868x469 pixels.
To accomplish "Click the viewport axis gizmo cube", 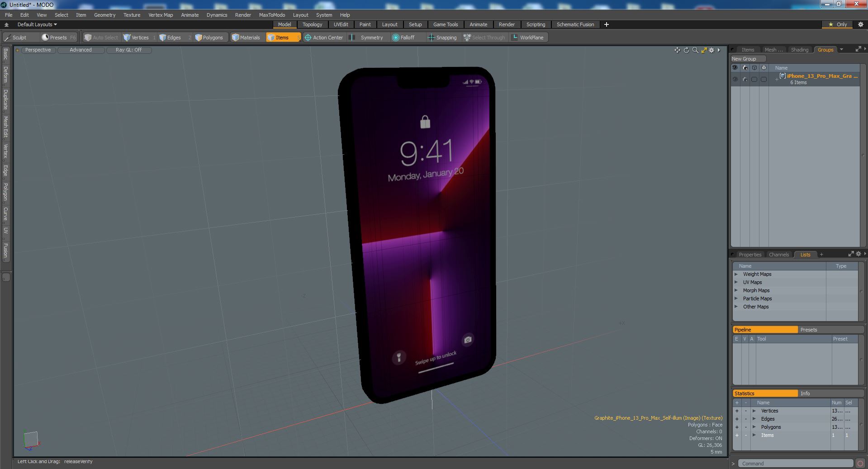I will coord(30,440).
